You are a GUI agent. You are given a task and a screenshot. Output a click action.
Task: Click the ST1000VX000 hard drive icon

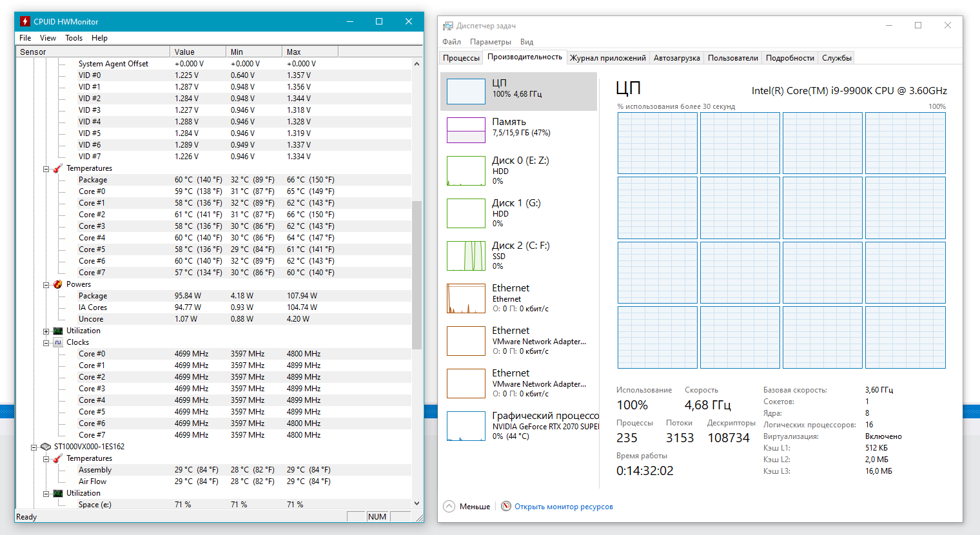45,447
